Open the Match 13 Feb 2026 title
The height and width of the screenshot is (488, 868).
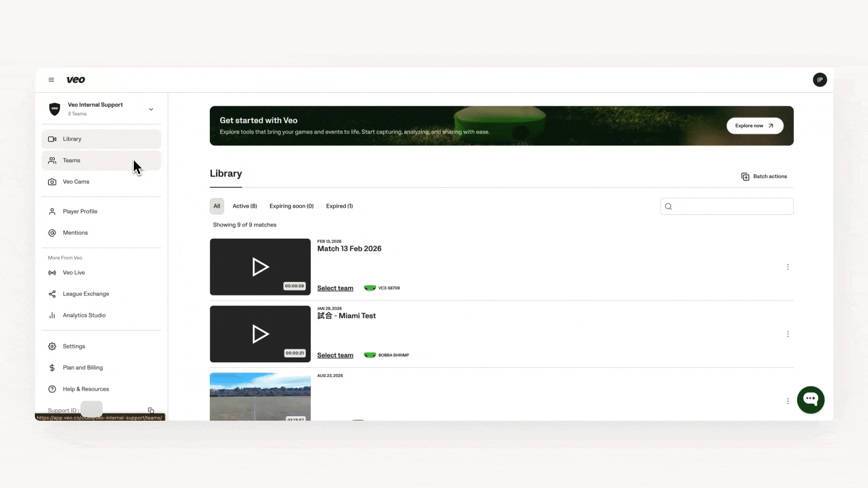349,249
